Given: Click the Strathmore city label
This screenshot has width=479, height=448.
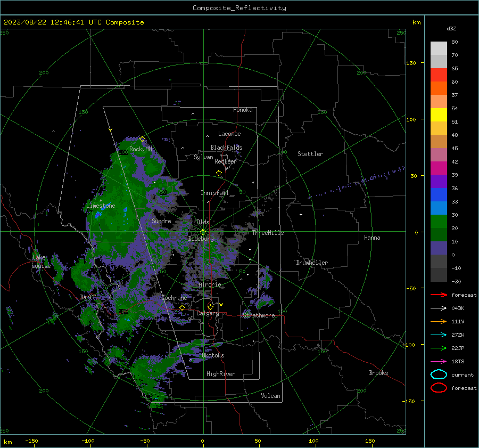Looking at the screenshot, I should (259, 315).
